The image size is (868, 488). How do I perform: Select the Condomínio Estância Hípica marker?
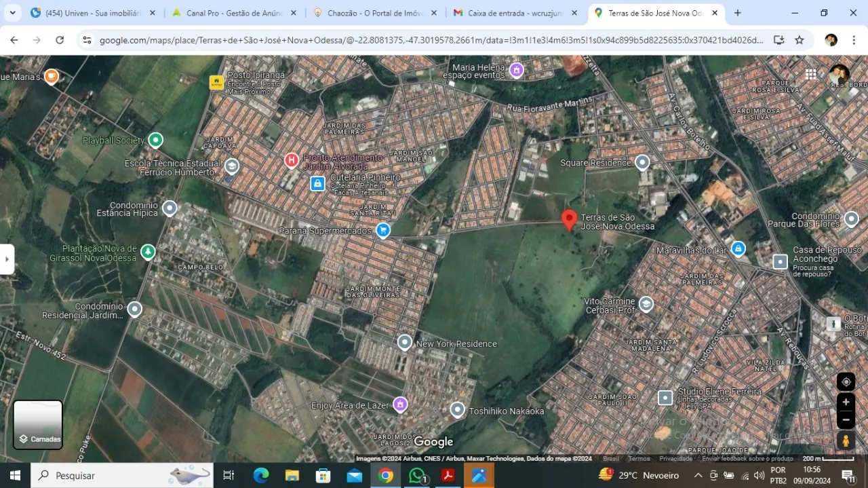(x=170, y=208)
